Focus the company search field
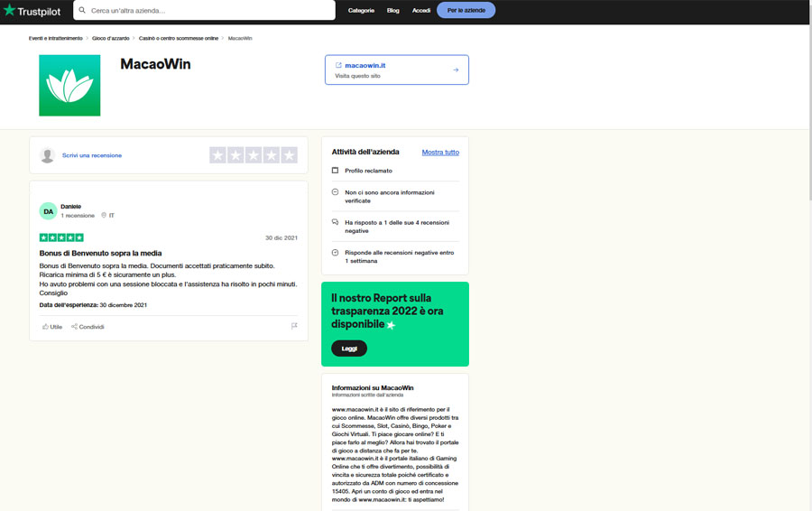812x511 pixels. [204, 10]
